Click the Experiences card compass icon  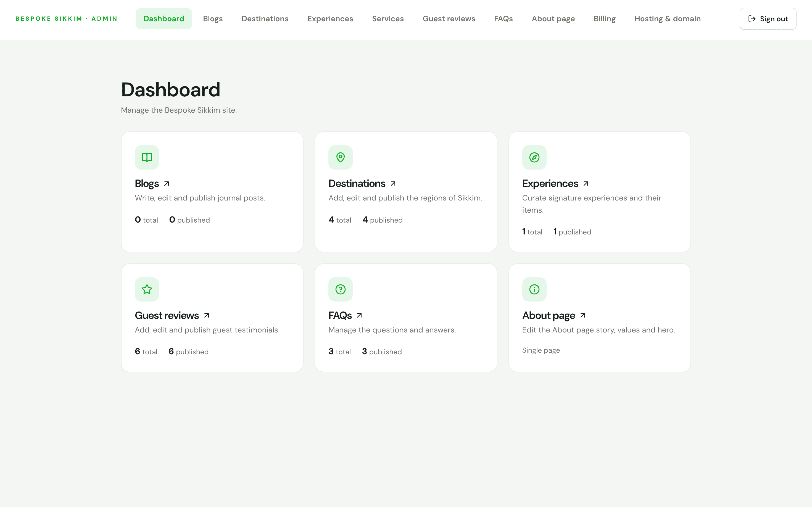coord(534,157)
